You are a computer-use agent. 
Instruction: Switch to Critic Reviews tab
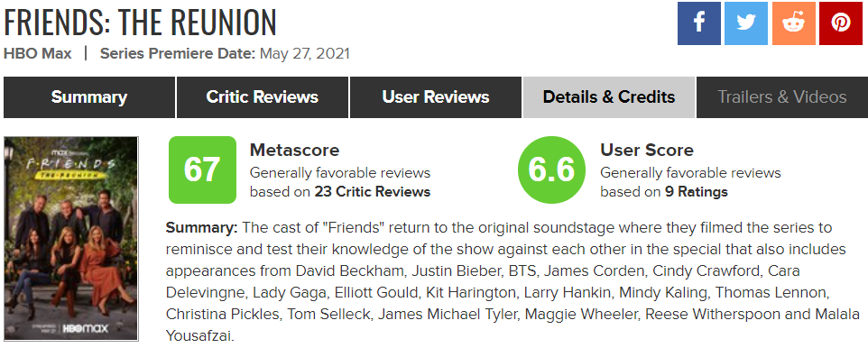click(263, 97)
